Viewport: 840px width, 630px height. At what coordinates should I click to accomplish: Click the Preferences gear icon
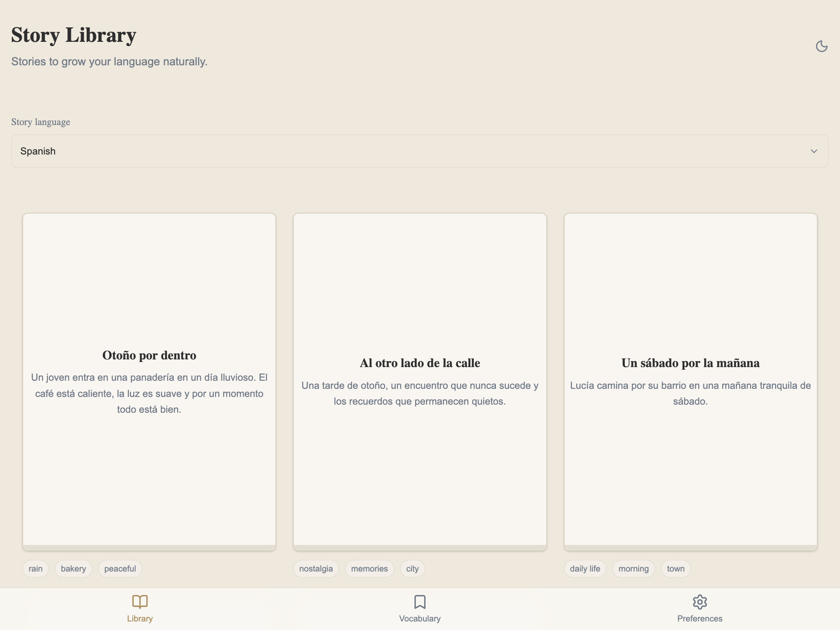[x=700, y=602]
